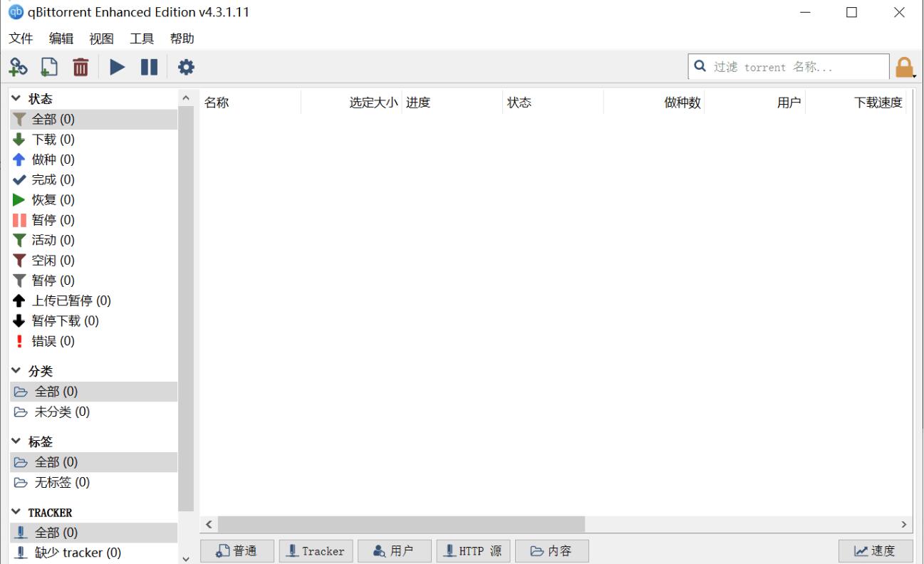Select 全部 (0) under TRACKER
Viewport: 924px width, 564px height.
(93, 533)
